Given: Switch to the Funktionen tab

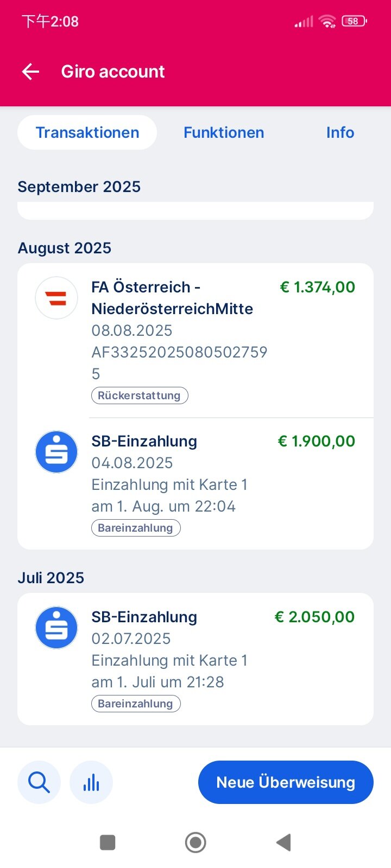Looking at the screenshot, I should pyautogui.click(x=224, y=132).
